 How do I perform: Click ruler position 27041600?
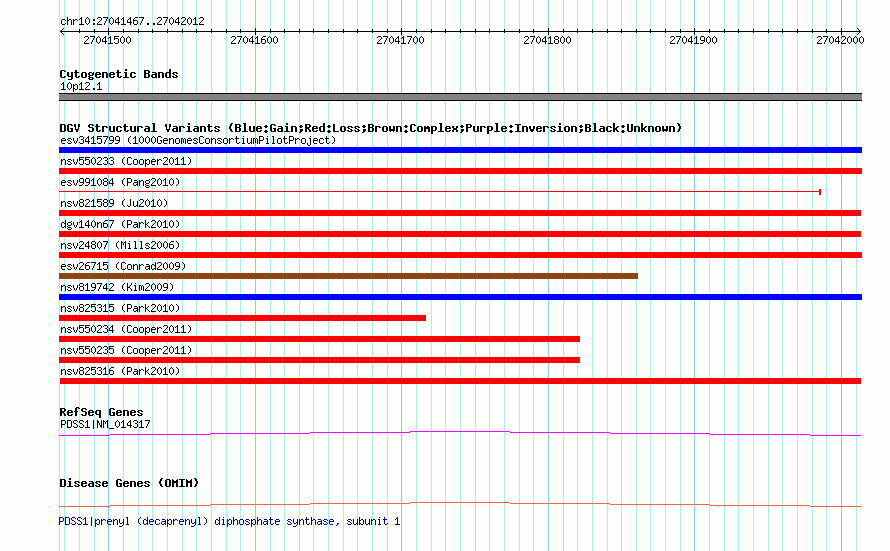pos(254,40)
